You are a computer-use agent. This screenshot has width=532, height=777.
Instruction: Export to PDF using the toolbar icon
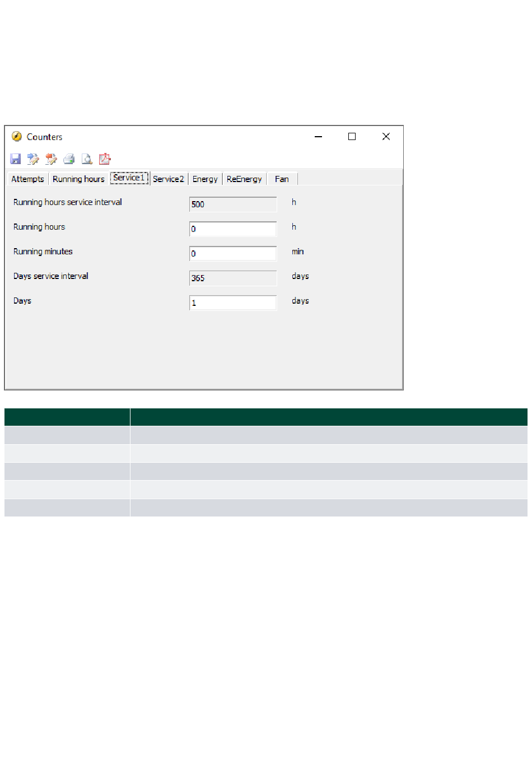pyautogui.click(x=105, y=159)
